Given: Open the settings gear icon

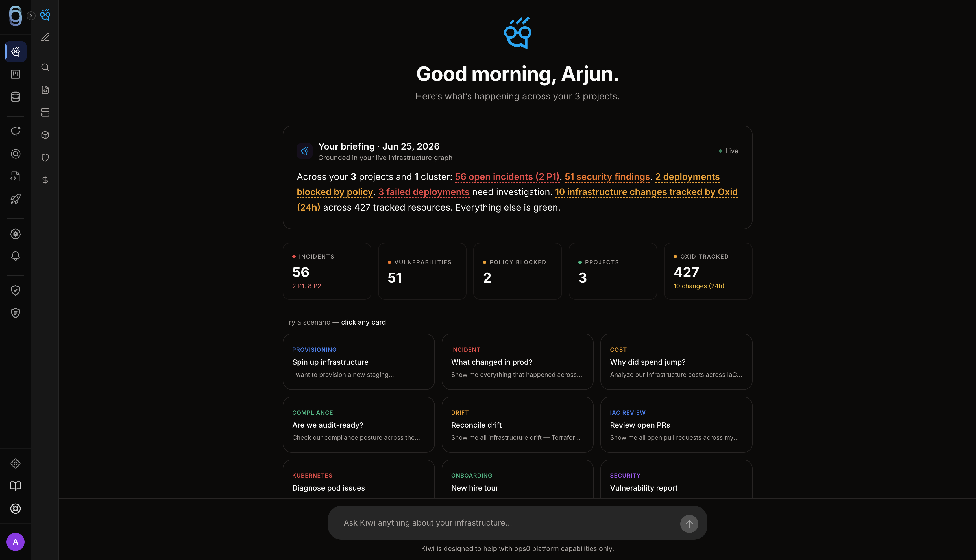Looking at the screenshot, I should [15, 463].
